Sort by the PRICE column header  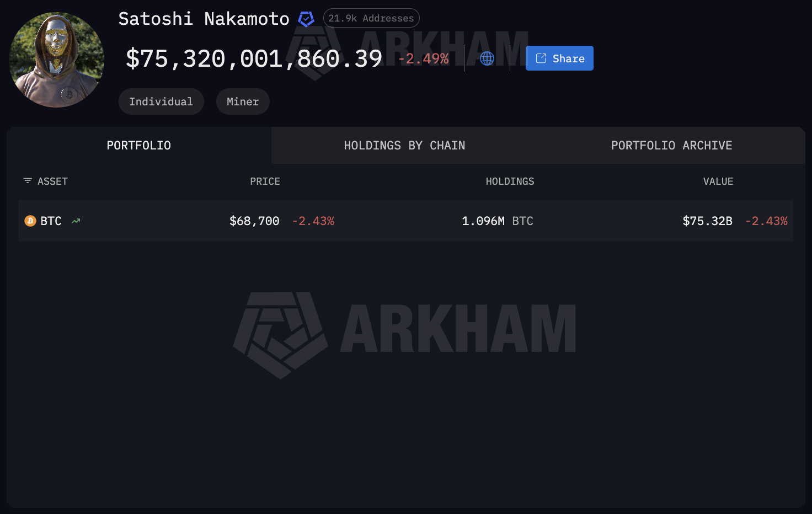coord(265,181)
